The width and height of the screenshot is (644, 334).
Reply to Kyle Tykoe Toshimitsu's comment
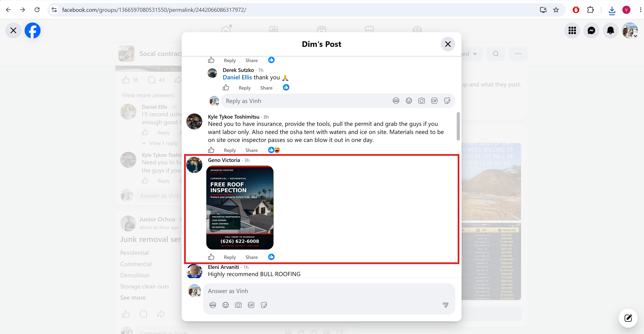point(230,150)
